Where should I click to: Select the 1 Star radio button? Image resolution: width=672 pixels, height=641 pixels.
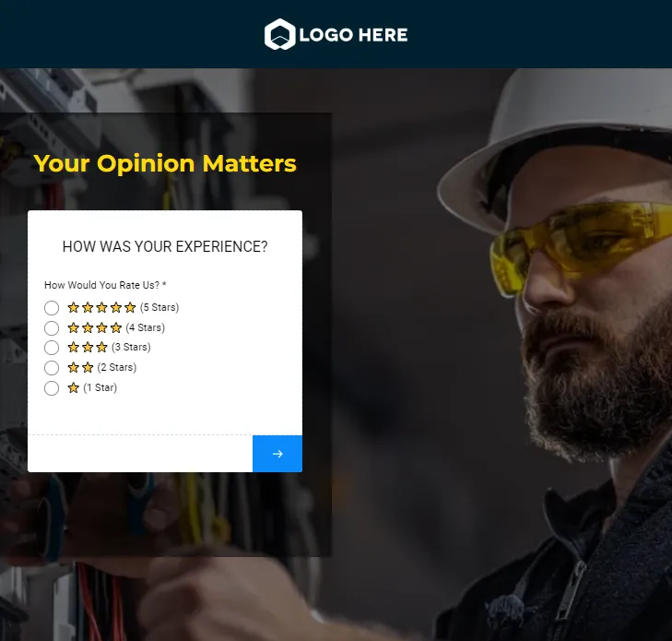click(52, 388)
